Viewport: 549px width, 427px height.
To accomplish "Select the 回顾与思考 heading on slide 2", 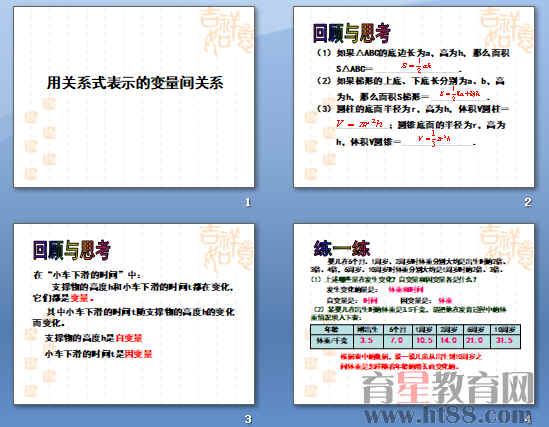I will click(352, 34).
